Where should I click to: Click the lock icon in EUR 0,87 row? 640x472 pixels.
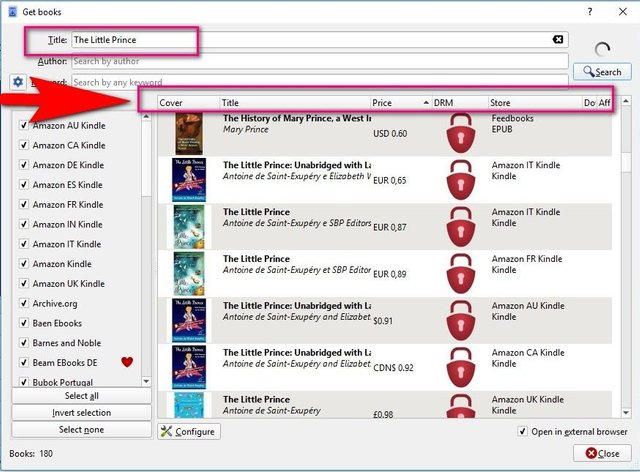461,227
